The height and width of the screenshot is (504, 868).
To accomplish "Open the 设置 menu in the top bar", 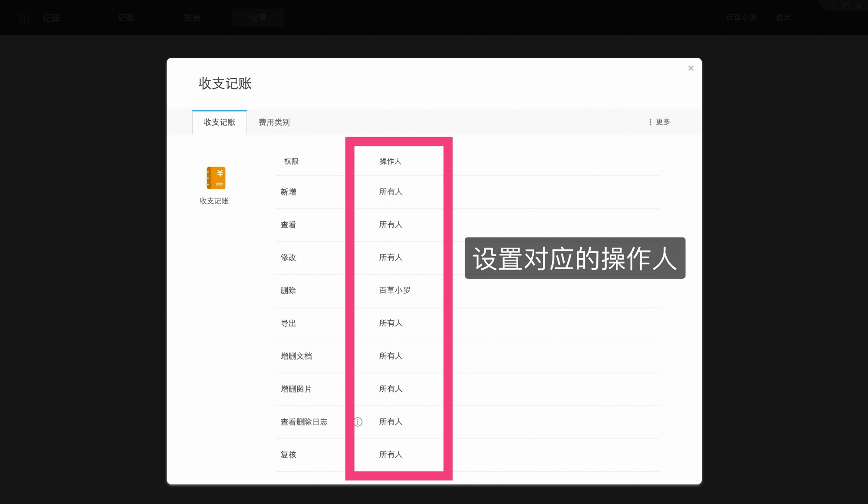I will (x=258, y=18).
